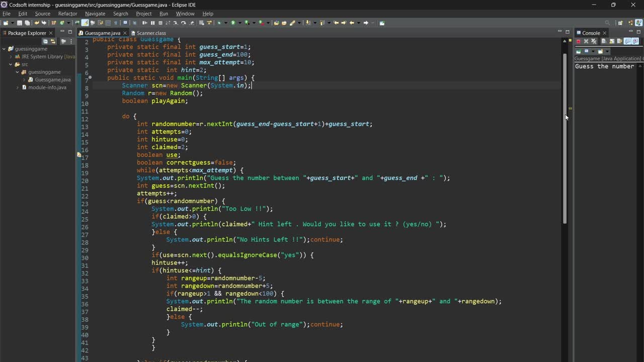Click the Debug (bug) toolbar icon

(219, 23)
